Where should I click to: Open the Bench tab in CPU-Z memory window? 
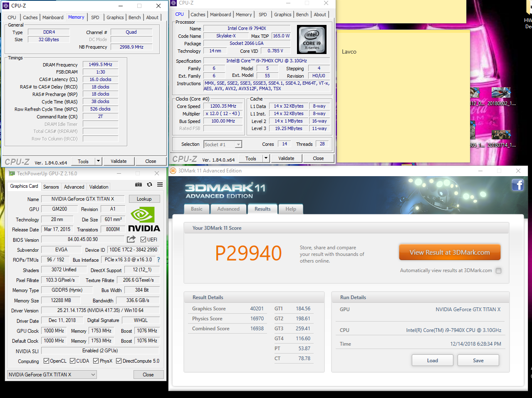point(134,17)
